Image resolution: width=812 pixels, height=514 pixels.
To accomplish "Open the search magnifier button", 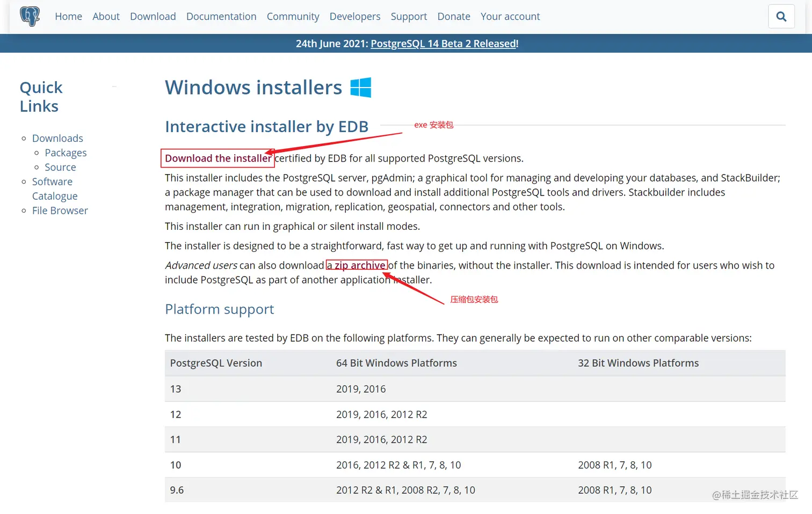I will 781,17.
